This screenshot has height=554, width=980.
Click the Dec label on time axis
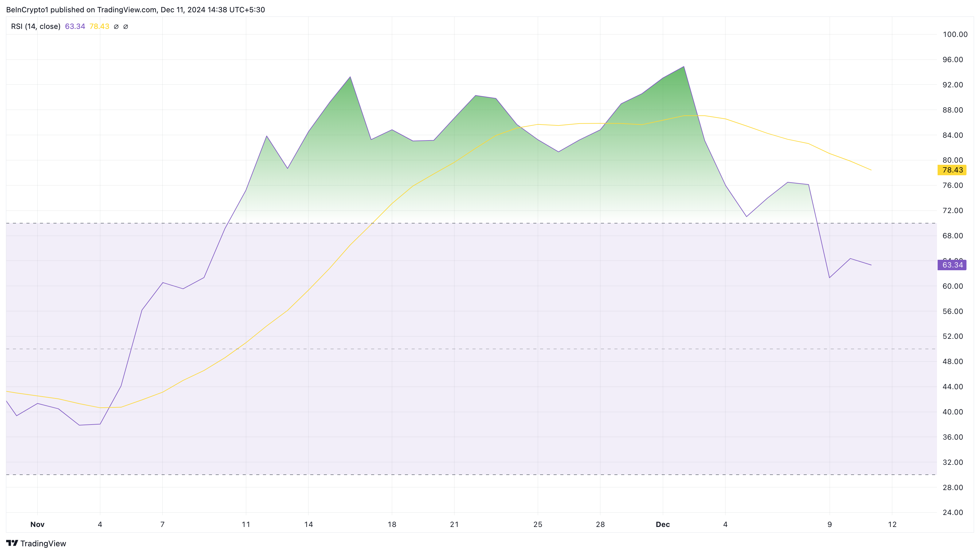click(663, 524)
